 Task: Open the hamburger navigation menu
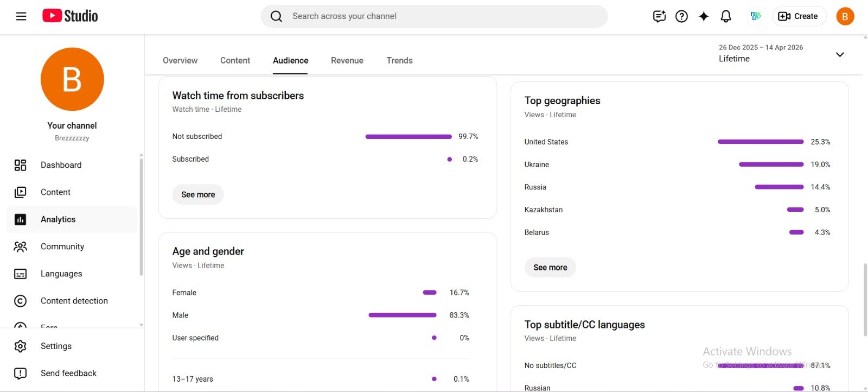tap(21, 16)
